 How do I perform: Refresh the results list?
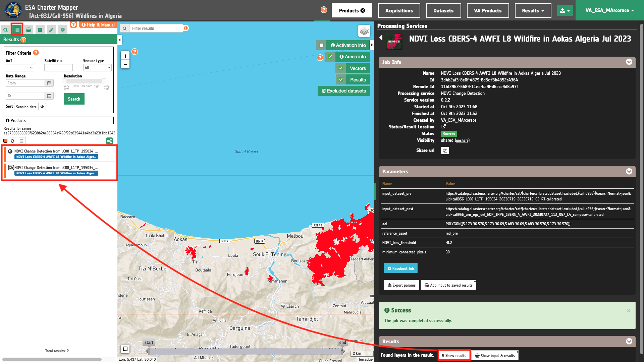12,141
